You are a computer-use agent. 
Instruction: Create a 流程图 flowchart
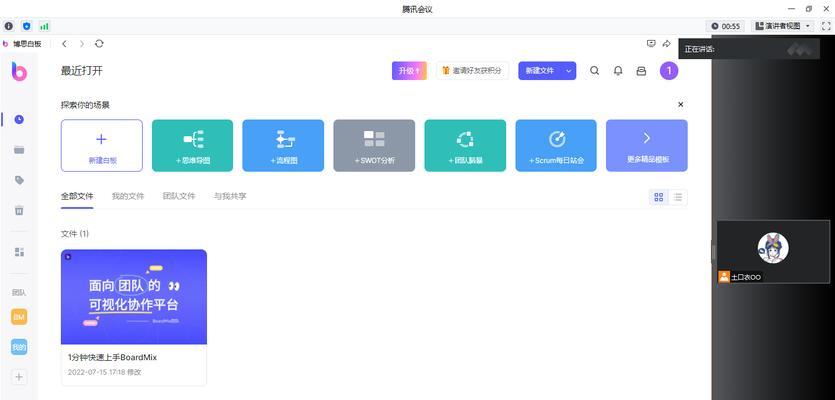283,145
